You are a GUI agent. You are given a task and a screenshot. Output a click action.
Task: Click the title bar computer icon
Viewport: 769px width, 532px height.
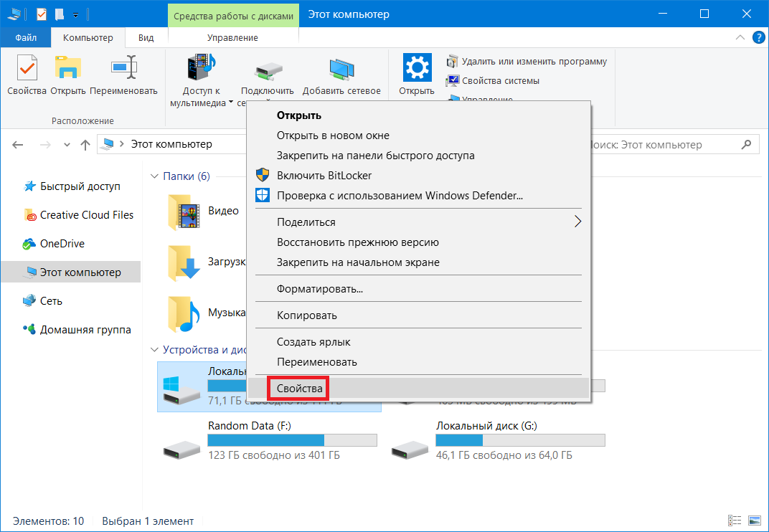click(14, 15)
